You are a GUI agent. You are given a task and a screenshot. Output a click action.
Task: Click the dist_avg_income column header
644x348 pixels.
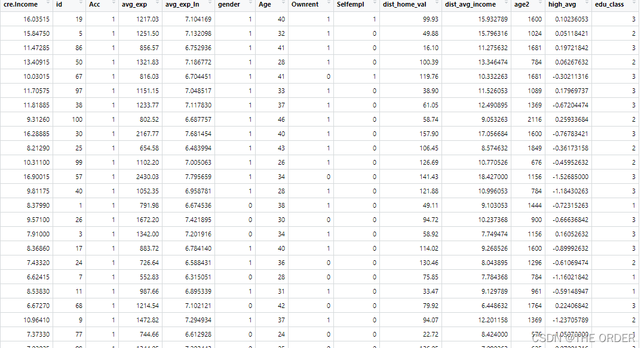(x=470, y=5)
